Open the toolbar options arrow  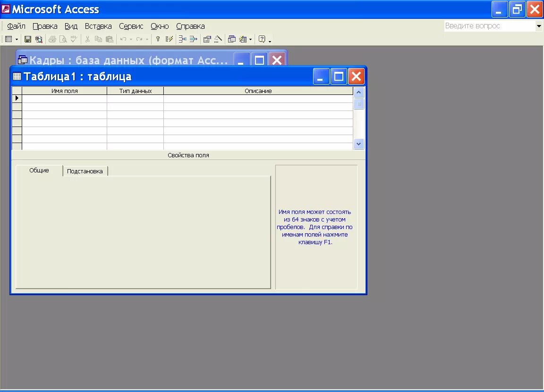[x=270, y=41]
